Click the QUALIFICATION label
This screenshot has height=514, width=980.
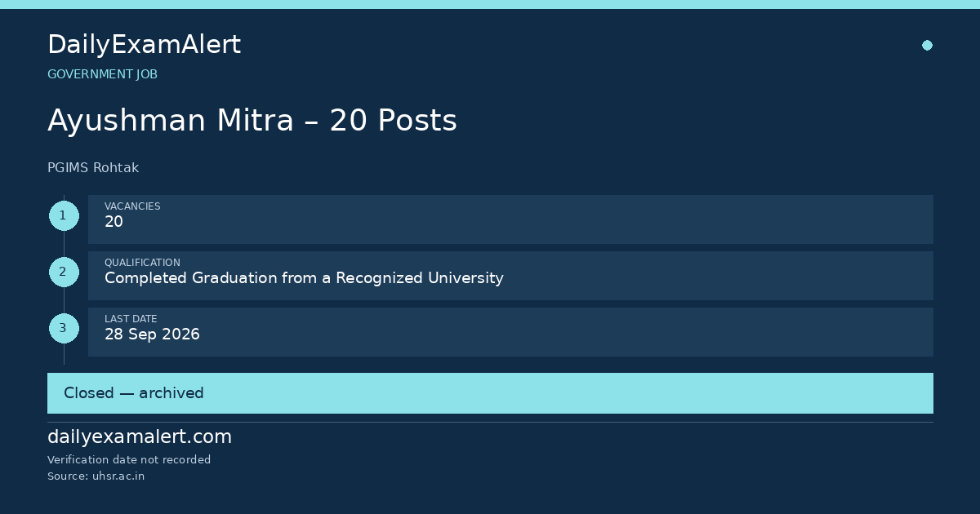[x=142, y=263]
